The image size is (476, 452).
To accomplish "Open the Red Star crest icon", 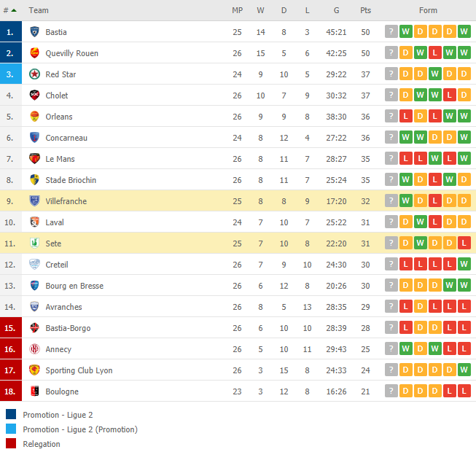I will tap(34, 74).
